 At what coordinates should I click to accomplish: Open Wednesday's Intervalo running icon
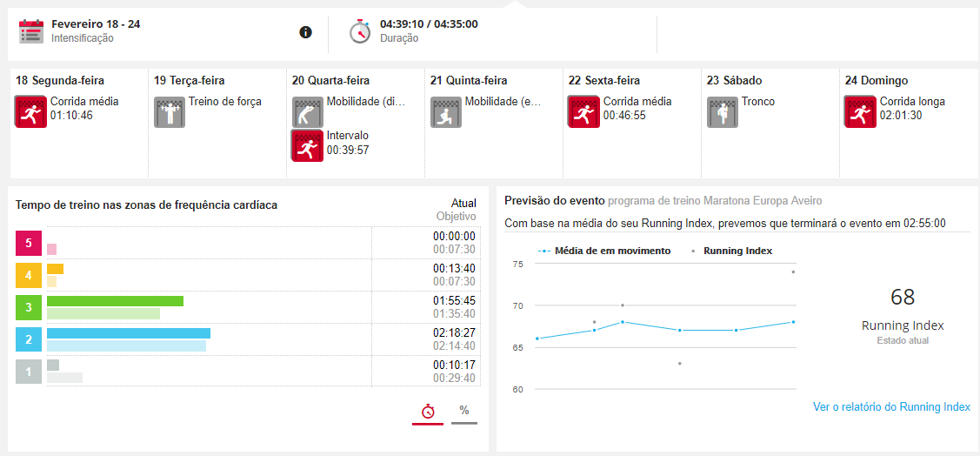click(x=308, y=145)
